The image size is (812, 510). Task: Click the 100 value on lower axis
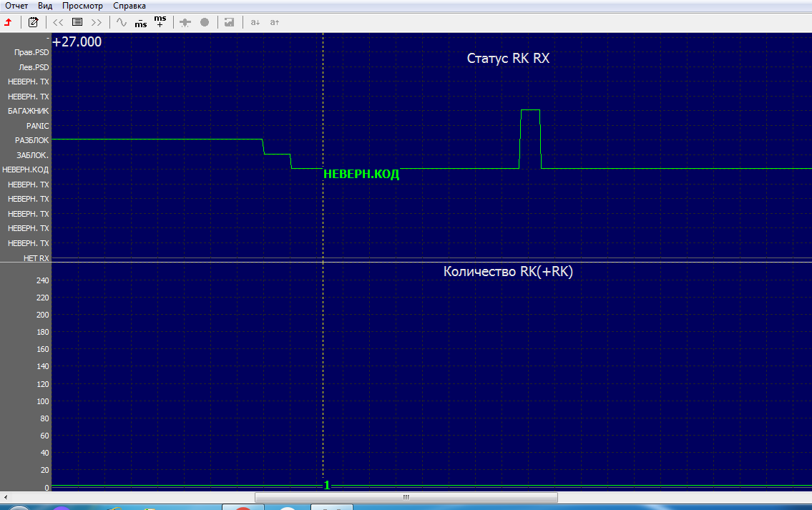pos(42,401)
